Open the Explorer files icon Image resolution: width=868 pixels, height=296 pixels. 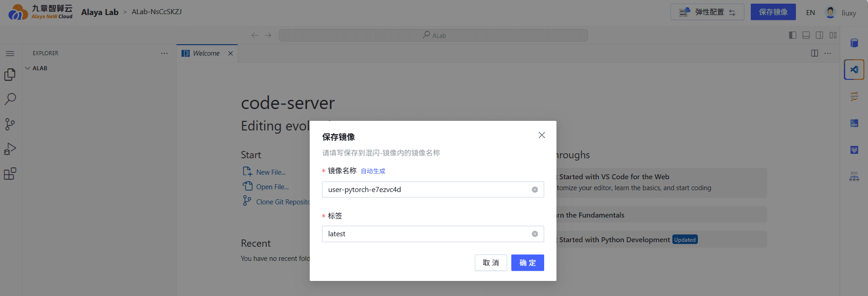(x=10, y=74)
